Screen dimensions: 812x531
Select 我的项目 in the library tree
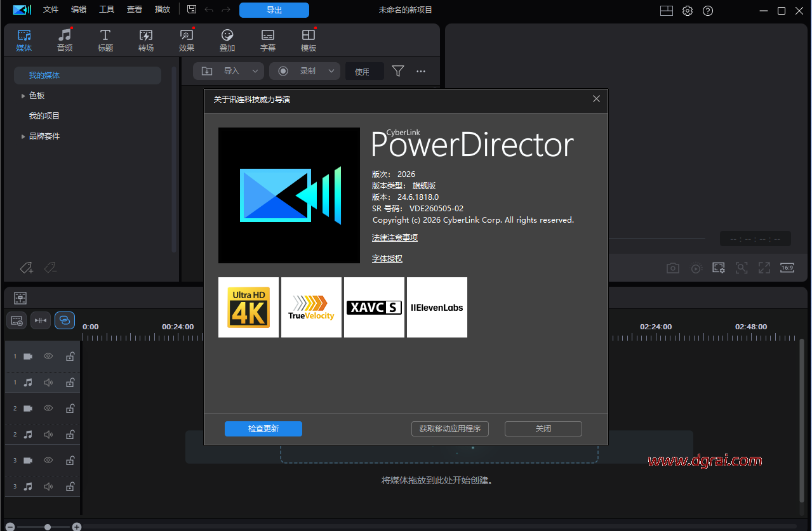44,116
